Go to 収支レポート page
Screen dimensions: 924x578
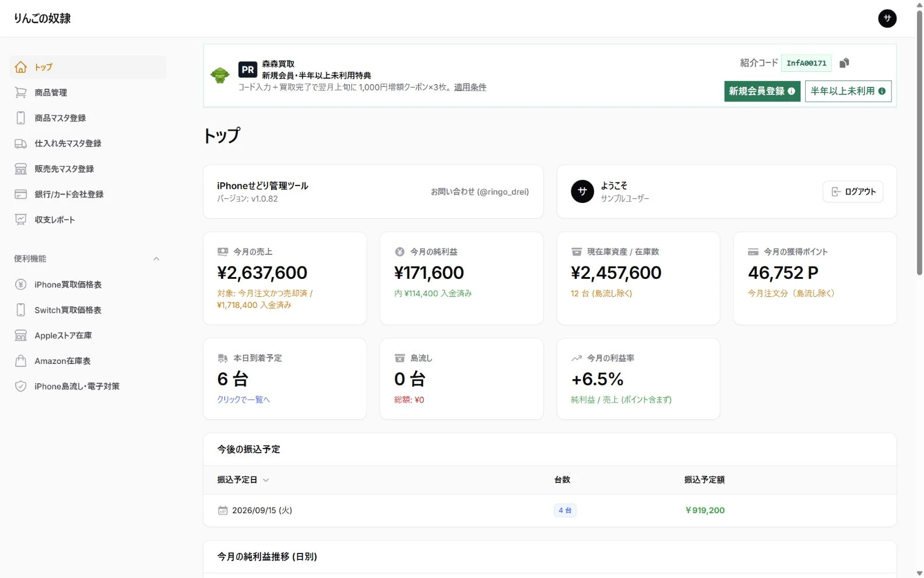pyautogui.click(x=88, y=220)
